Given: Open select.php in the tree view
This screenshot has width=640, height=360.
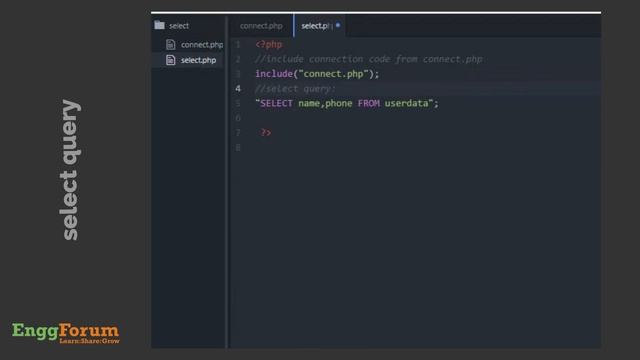Looking at the screenshot, I should click(198, 60).
